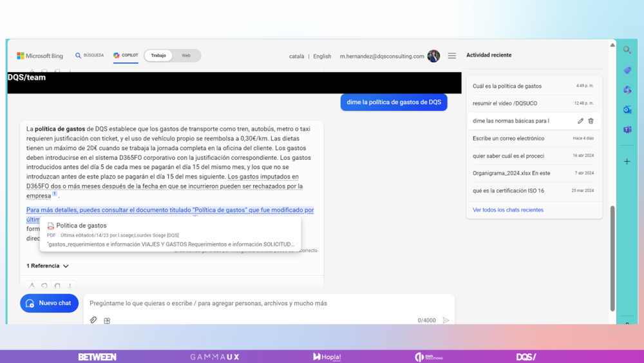Click the PDF icon on the Politica de gastos card
The image size is (644, 363).
click(x=50, y=226)
